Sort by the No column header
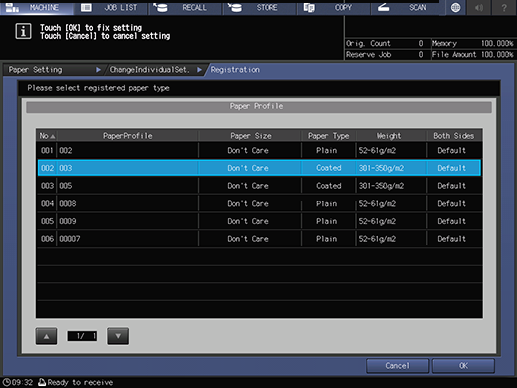Image resolution: width=517 pixels, height=388 pixels. click(x=47, y=136)
